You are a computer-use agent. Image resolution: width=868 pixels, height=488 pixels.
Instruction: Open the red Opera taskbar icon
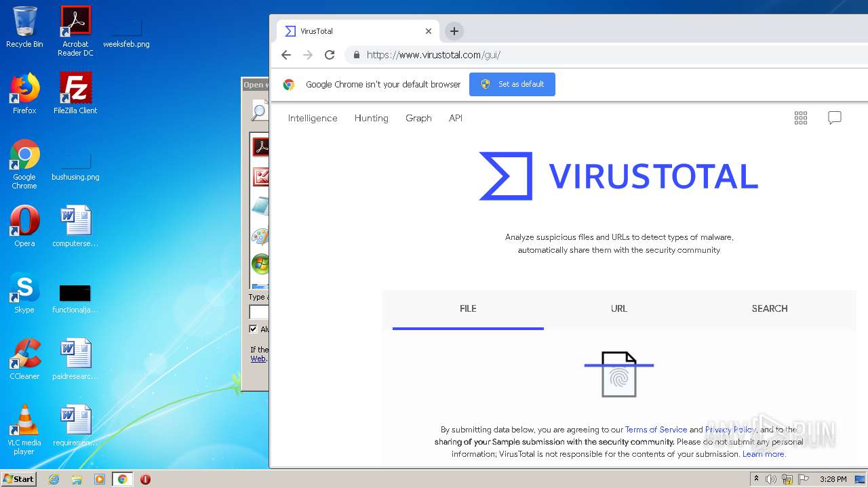pyautogui.click(x=145, y=479)
